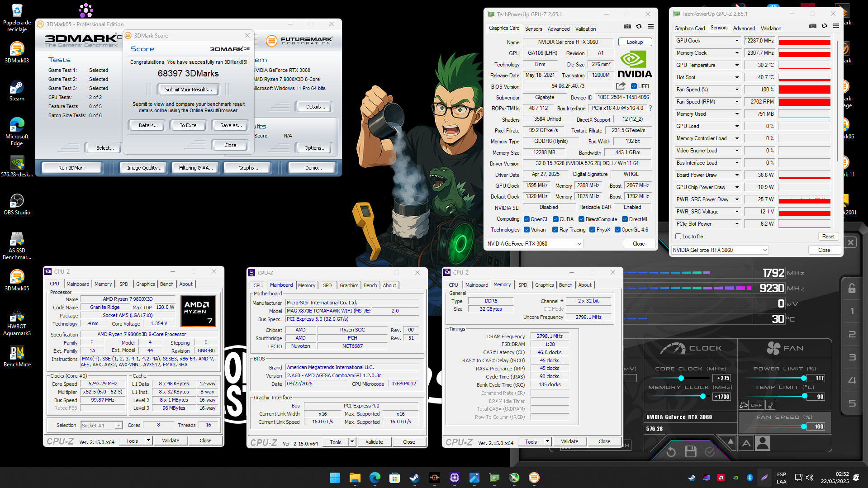This screenshot has width=868, height=488.
Task: Click the Core Clock slider handle
Action: point(681,378)
